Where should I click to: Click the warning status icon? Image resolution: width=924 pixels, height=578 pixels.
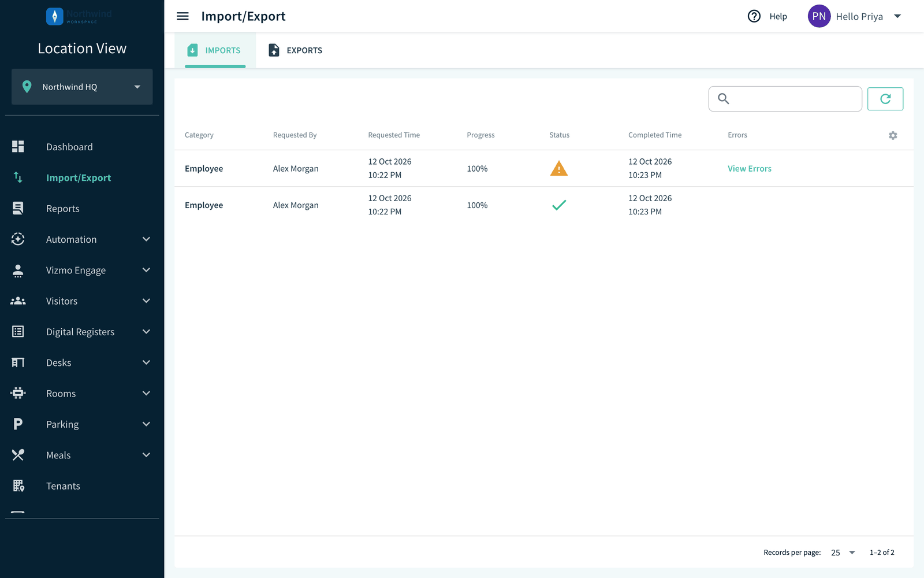[x=559, y=168]
